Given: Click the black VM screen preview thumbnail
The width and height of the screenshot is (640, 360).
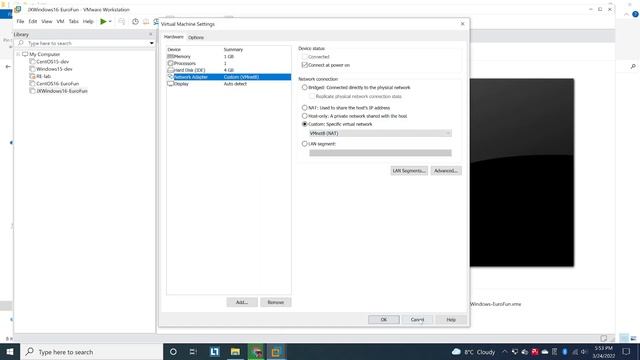Looking at the screenshot, I should tap(522, 173).
